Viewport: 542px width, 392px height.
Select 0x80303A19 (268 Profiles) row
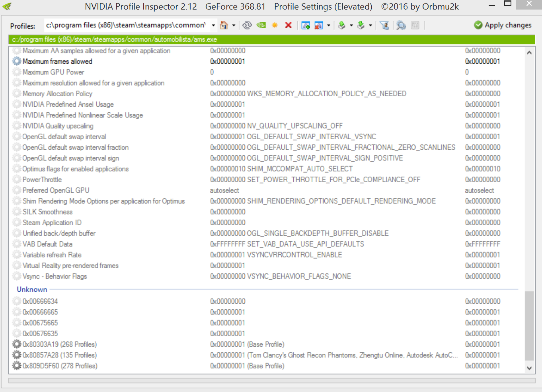click(266, 344)
